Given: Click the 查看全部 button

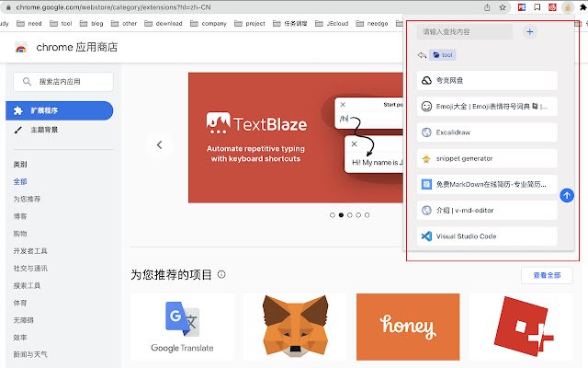Looking at the screenshot, I should point(547,275).
